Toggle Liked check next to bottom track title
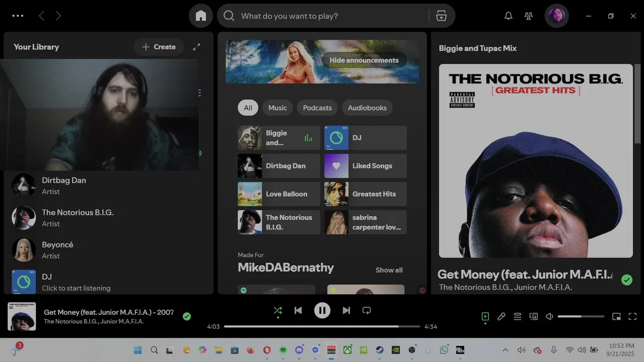The width and height of the screenshot is (644, 362). pos(187,316)
